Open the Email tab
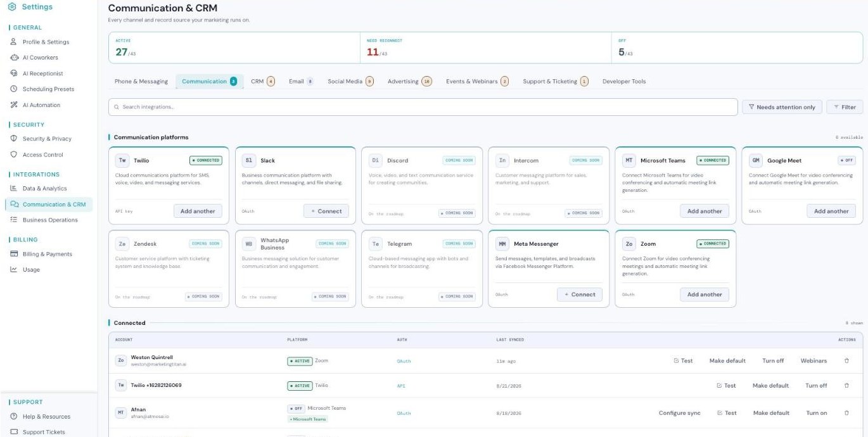This screenshot has width=868, height=437. (x=301, y=81)
